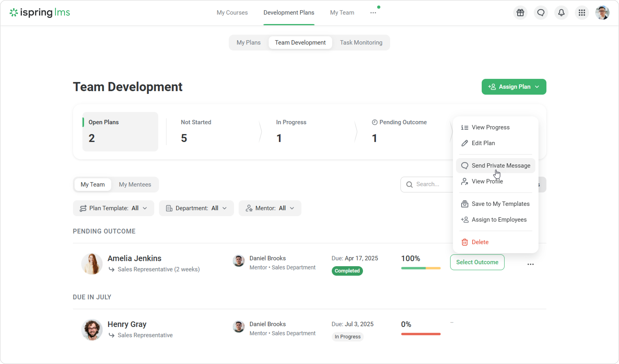Image resolution: width=619 pixels, height=364 pixels.
Task: Click the notifications bell icon
Action: pyautogui.click(x=561, y=13)
